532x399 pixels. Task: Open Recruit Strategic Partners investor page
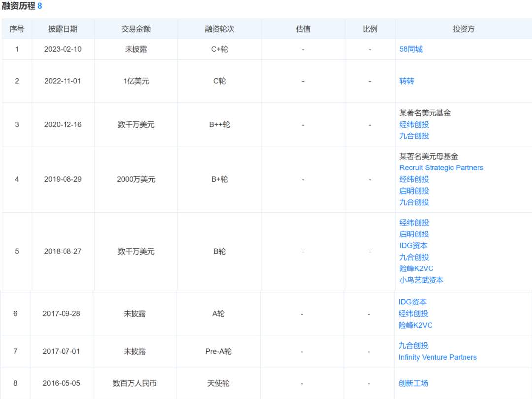[441, 167]
